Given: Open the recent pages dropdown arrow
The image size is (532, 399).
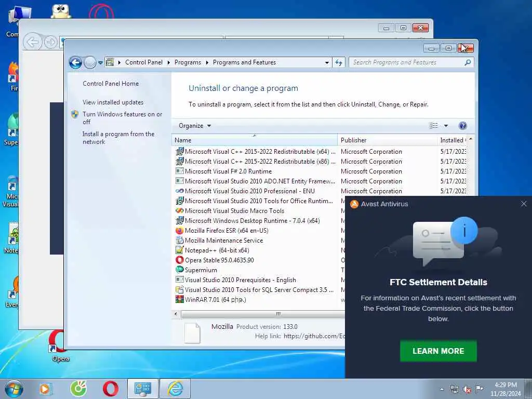Looking at the screenshot, I should pyautogui.click(x=100, y=63).
